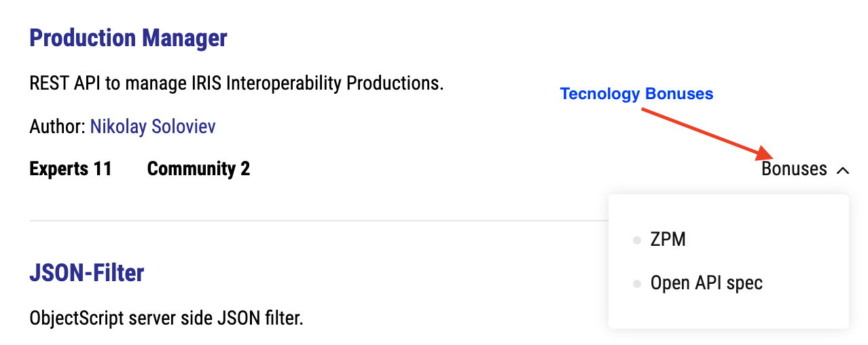Toggle the Bonuses dropdown label

point(794,169)
